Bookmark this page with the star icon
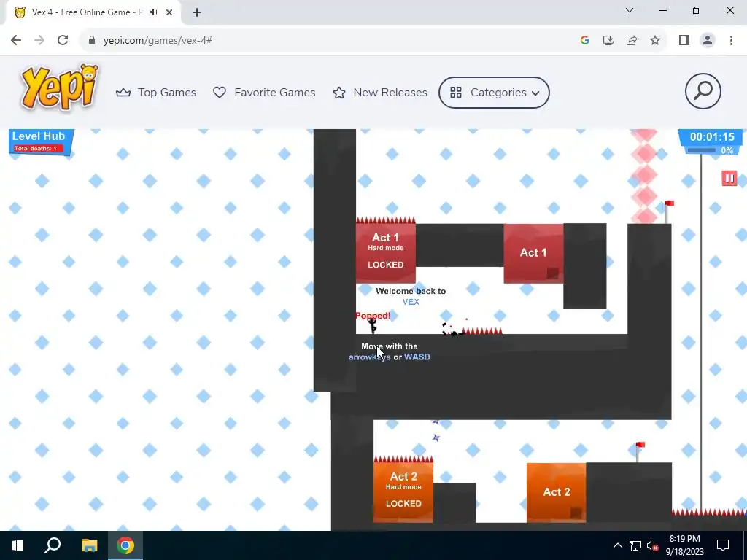Viewport: 747px width, 560px height. (655, 41)
